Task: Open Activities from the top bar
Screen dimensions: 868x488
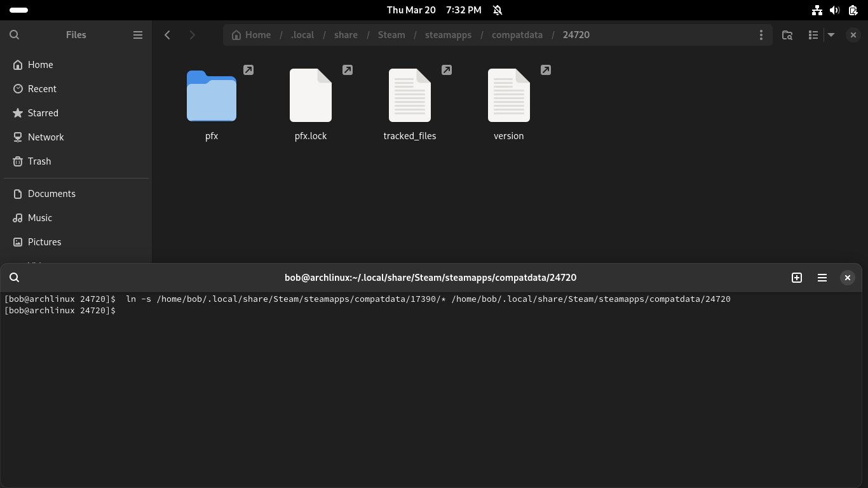Action: point(19,10)
